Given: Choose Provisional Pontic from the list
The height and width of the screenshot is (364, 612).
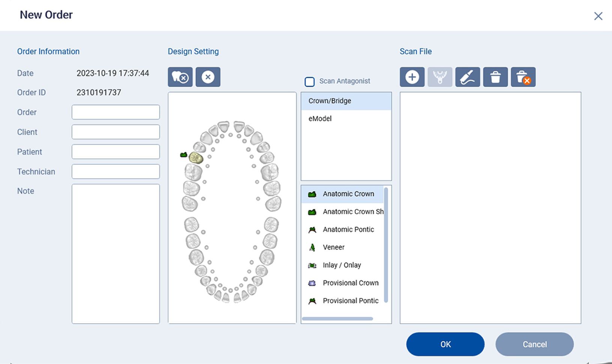Looking at the screenshot, I should pyautogui.click(x=350, y=301).
